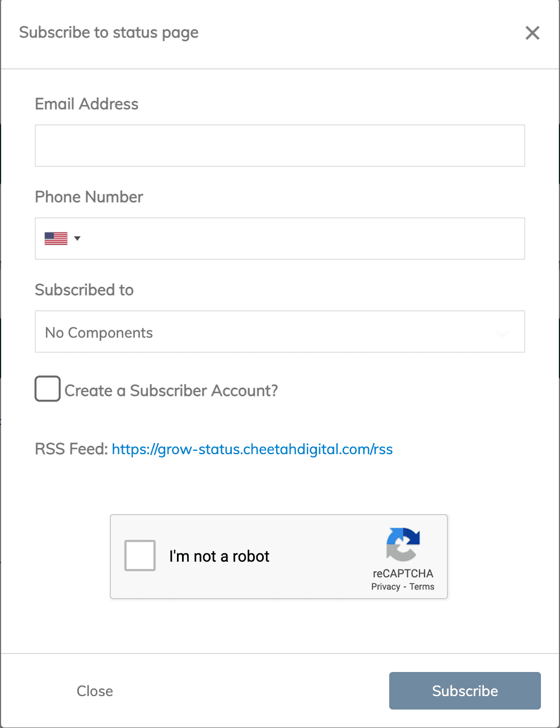
Task: Click the Close text button
Action: 95,691
